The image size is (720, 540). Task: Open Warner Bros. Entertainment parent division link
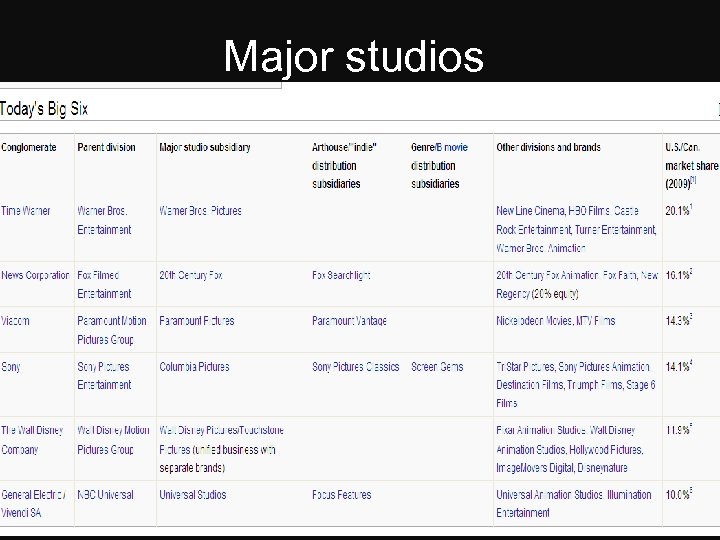click(104, 220)
